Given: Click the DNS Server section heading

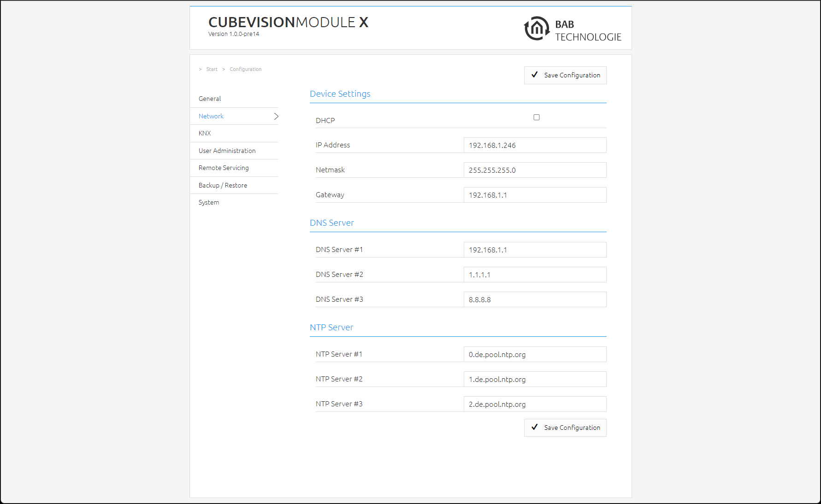Looking at the screenshot, I should coord(332,223).
